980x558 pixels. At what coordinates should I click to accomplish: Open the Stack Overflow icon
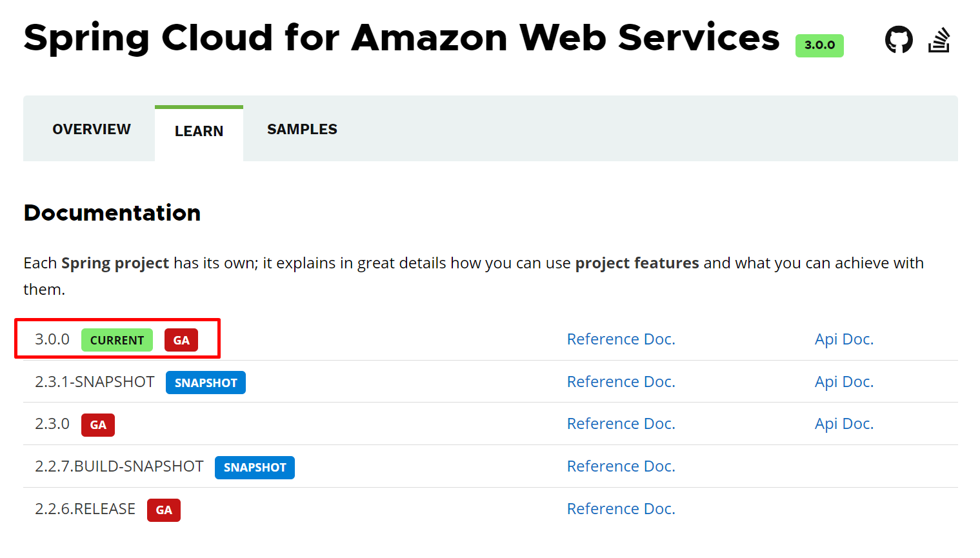(939, 40)
